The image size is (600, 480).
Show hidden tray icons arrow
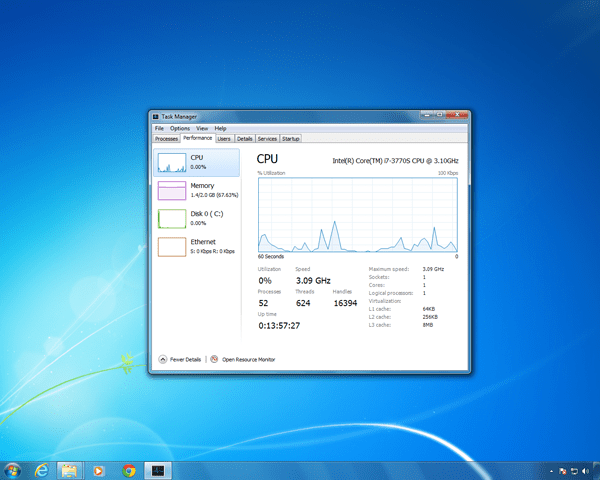[x=551, y=471]
